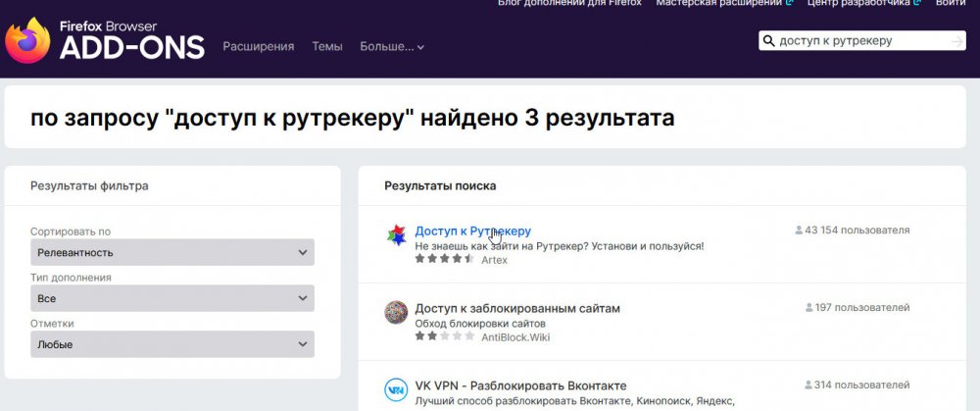Click into the add-ons search field
This screenshot has width=980, height=411.
point(857,41)
